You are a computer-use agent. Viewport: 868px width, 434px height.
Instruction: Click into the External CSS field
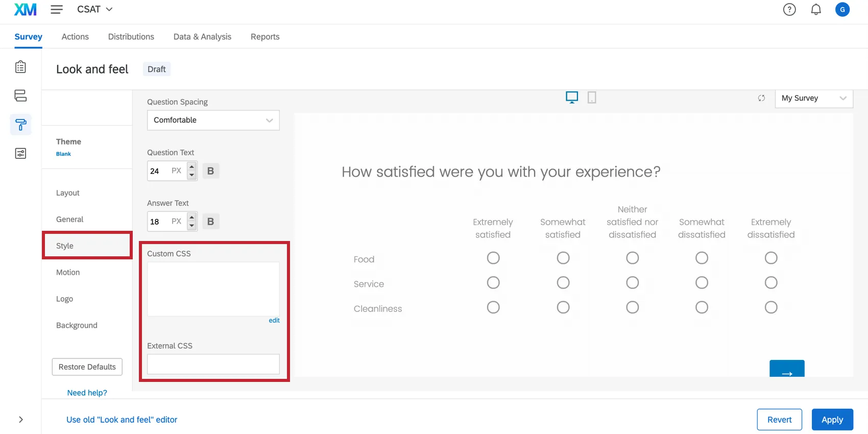213,364
